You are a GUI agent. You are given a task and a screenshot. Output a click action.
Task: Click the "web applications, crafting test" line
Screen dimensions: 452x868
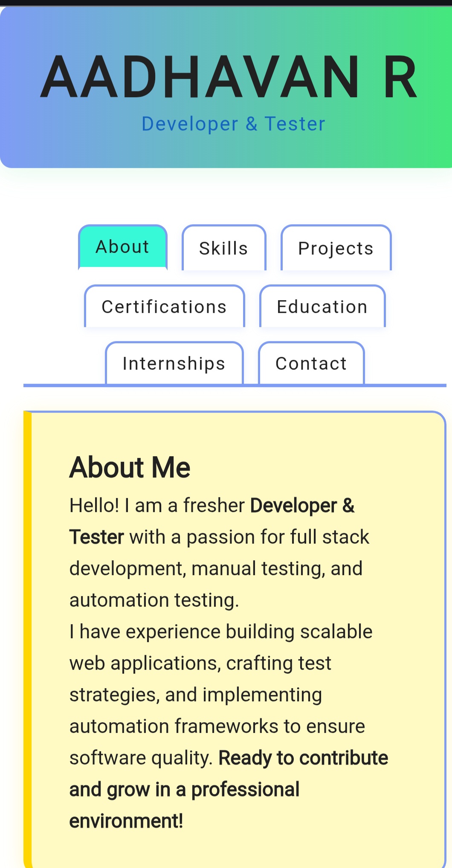200,663
